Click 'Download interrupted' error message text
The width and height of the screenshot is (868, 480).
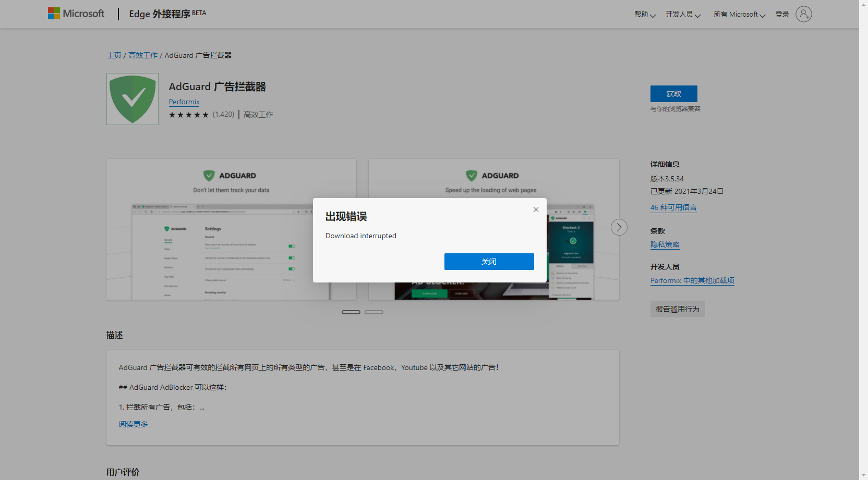click(x=361, y=236)
